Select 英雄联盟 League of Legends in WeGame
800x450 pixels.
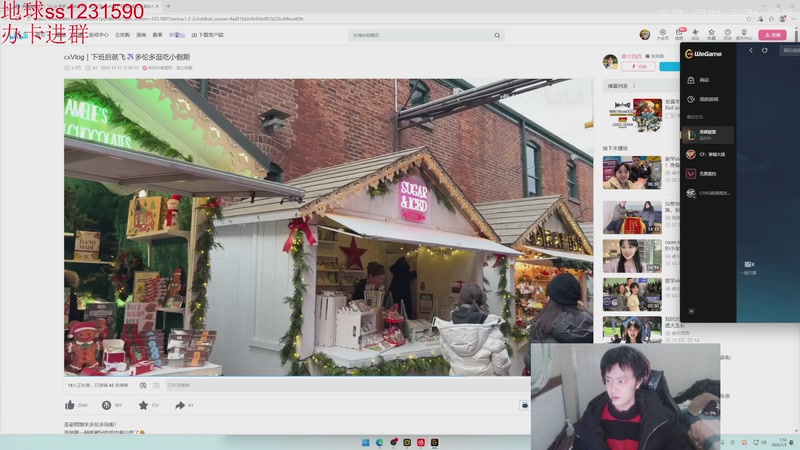[x=708, y=135]
